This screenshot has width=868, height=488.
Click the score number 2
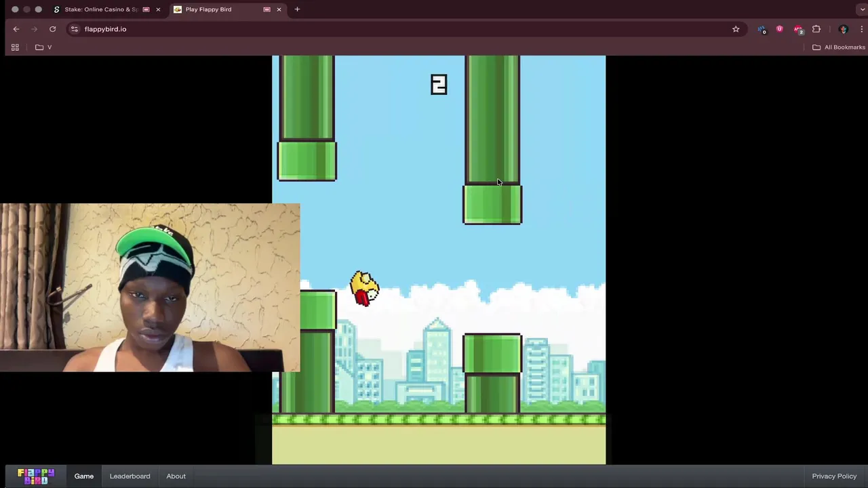pos(439,85)
